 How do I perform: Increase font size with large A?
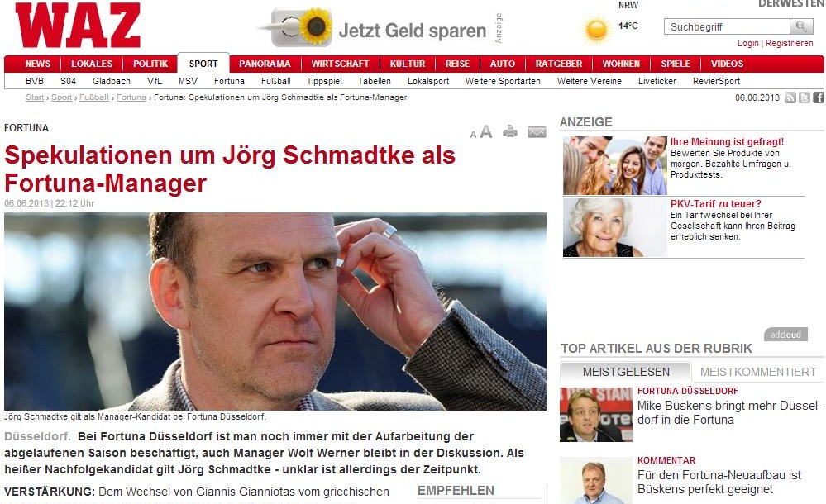pyautogui.click(x=486, y=131)
